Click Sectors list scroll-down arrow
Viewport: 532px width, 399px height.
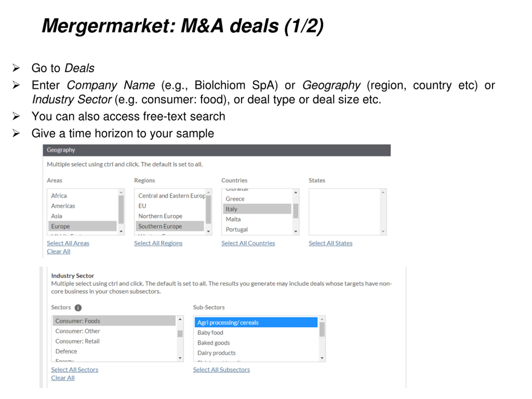tap(180, 358)
